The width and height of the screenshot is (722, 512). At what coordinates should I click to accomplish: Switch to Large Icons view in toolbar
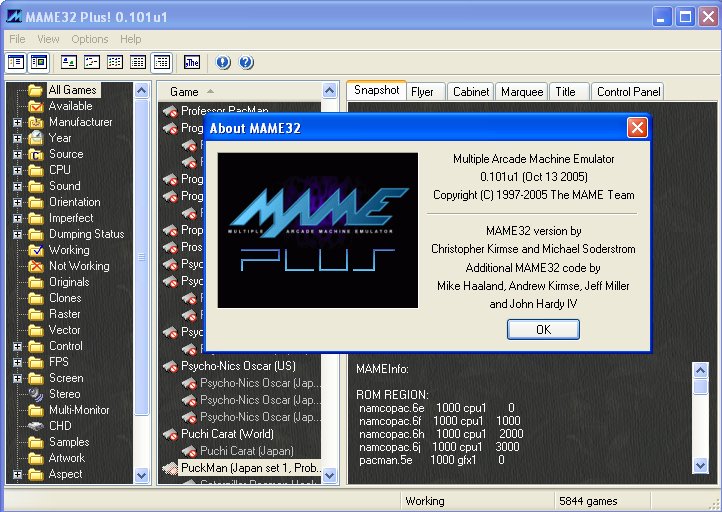coord(69,62)
